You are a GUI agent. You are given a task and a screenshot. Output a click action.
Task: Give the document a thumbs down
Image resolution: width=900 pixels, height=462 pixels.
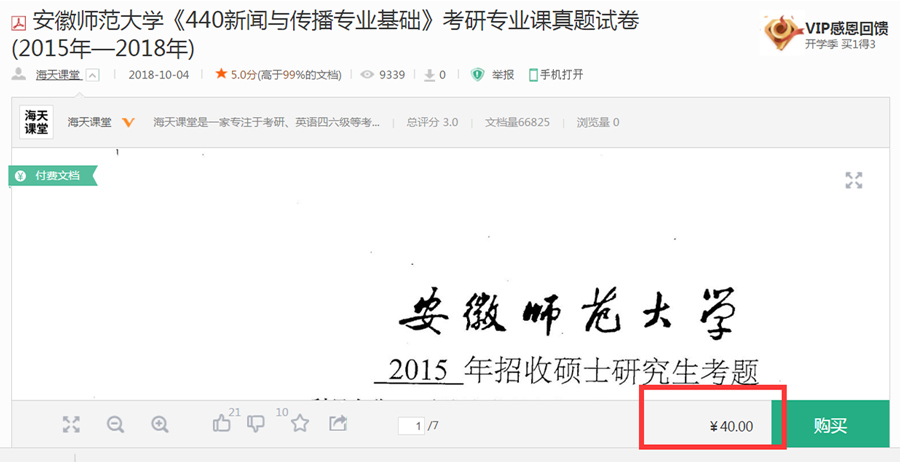(x=255, y=424)
